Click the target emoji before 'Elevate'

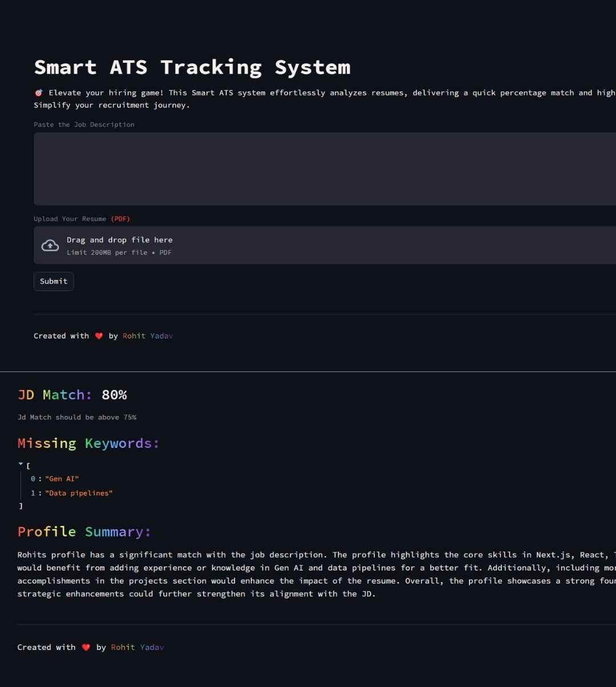point(38,93)
